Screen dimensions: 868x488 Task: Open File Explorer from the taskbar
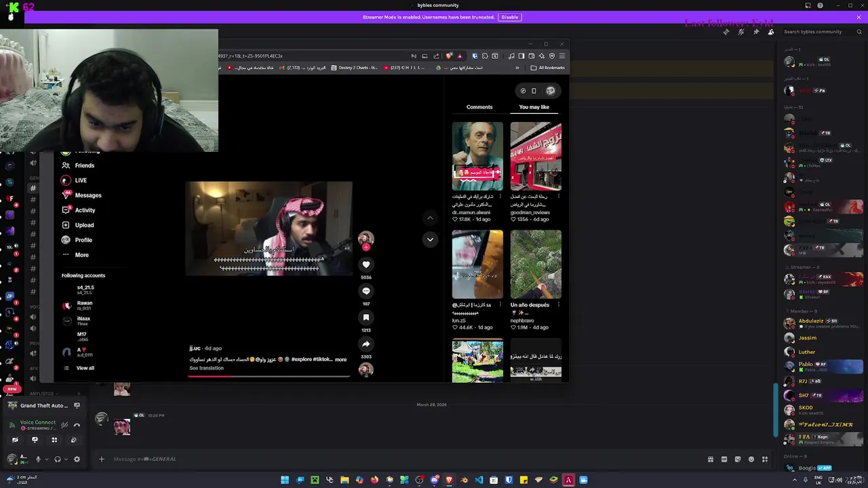(x=344, y=480)
